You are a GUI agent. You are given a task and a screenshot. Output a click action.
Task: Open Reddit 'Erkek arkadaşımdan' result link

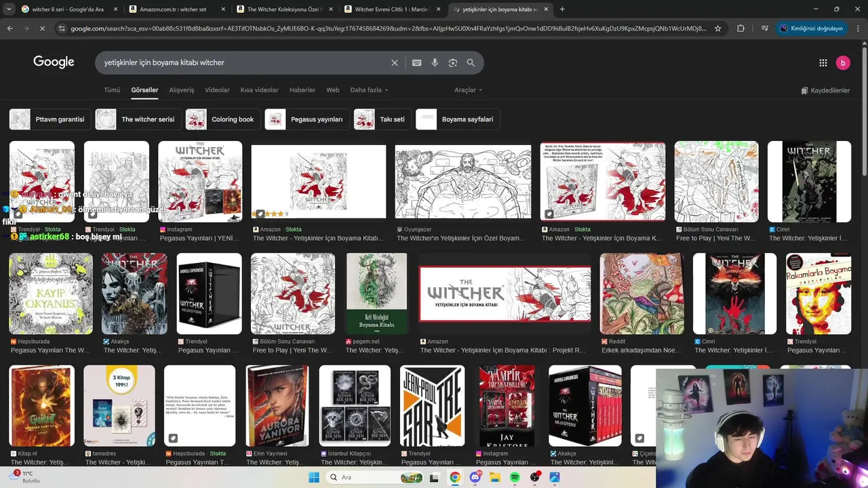coord(641,350)
